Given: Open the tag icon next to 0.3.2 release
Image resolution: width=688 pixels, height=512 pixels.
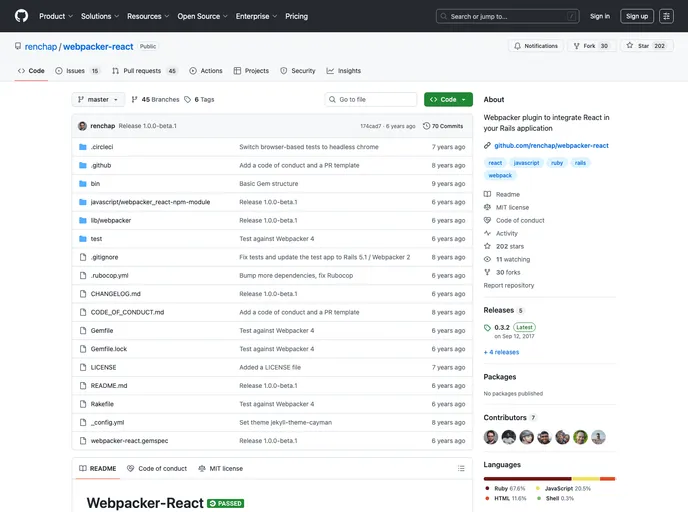Looking at the screenshot, I should point(487,328).
